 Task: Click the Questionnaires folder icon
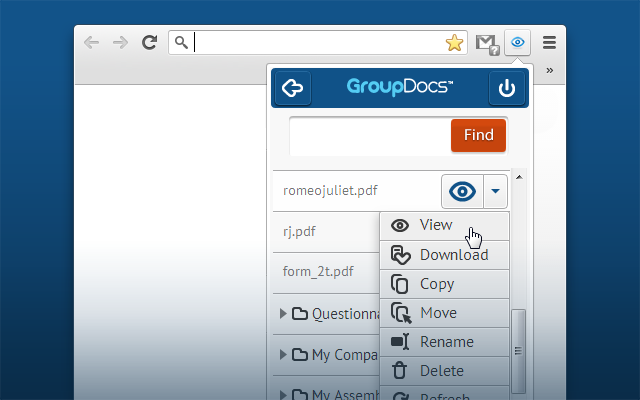click(x=300, y=313)
